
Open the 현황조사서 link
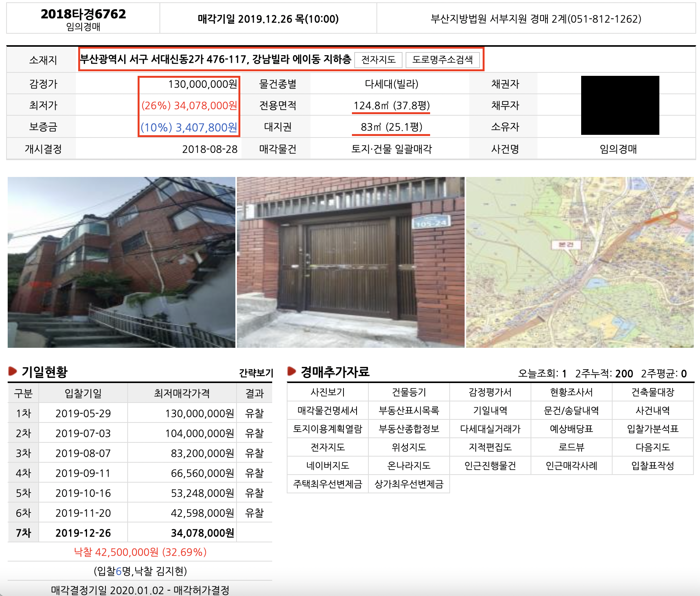tap(572, 392)
